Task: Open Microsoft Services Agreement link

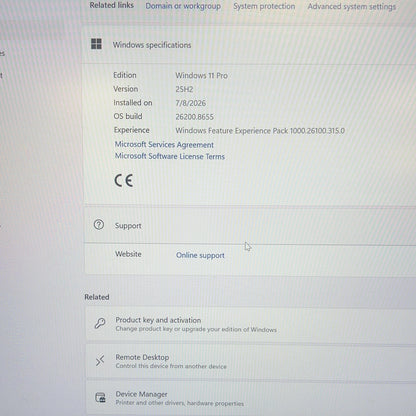Action: 164,144
